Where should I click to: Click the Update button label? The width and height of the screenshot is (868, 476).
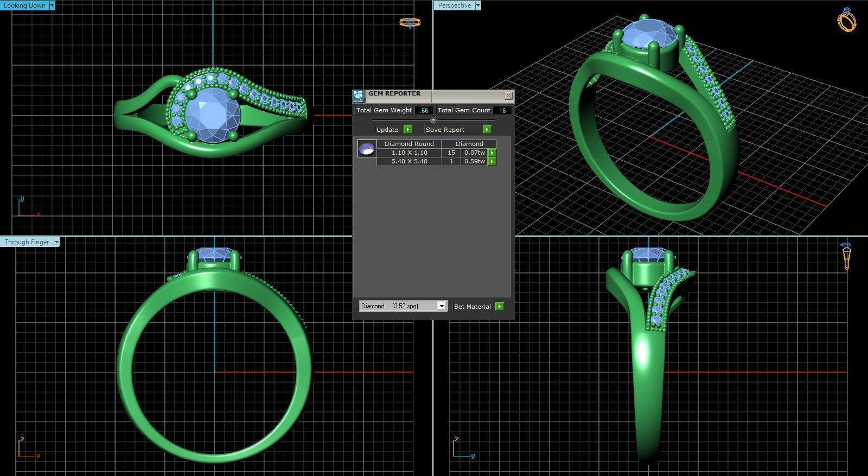[387, 130]
